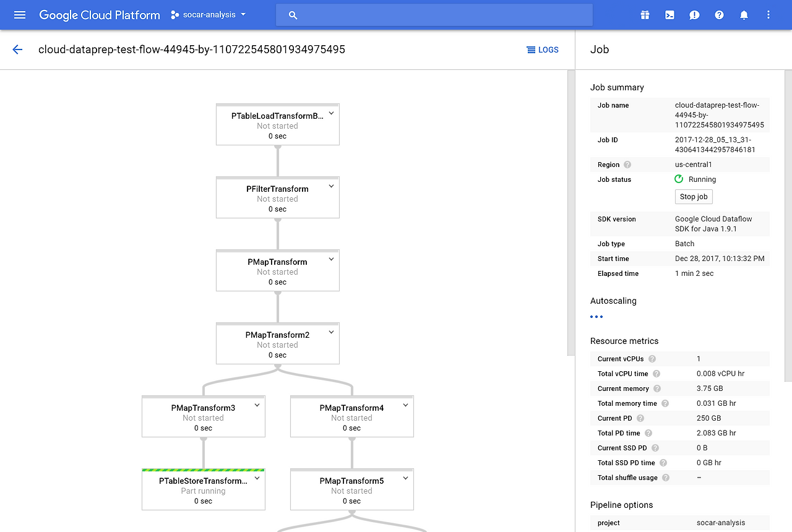
Task: Stop the running Dataflow job
Action: [x=693, y=196]
